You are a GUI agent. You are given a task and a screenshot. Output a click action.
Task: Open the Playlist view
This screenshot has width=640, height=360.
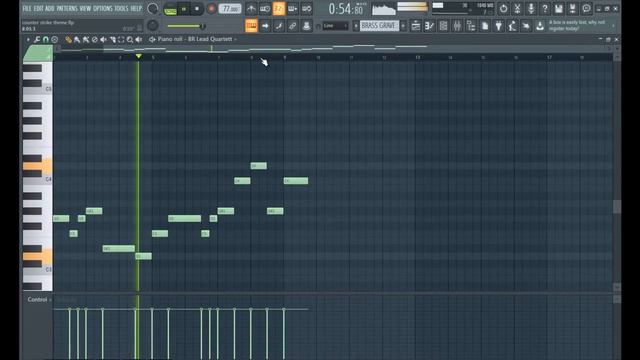click(x=416, y=26)
